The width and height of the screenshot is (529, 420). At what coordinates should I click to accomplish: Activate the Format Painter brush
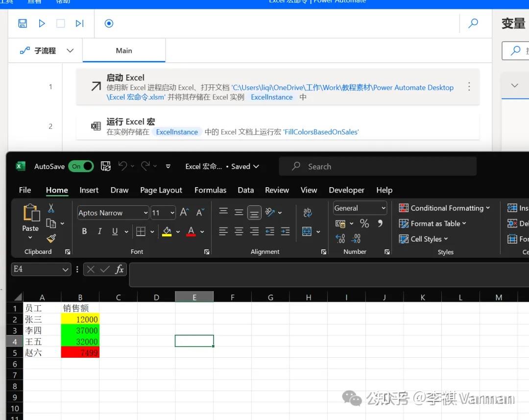[51, 238]
